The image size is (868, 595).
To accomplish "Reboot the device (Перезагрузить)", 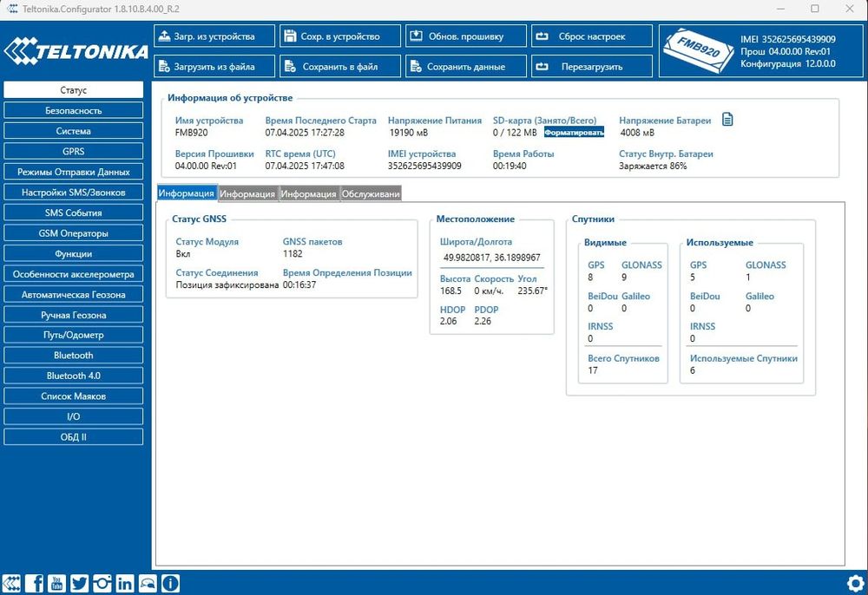I will (x=592, y=67).
